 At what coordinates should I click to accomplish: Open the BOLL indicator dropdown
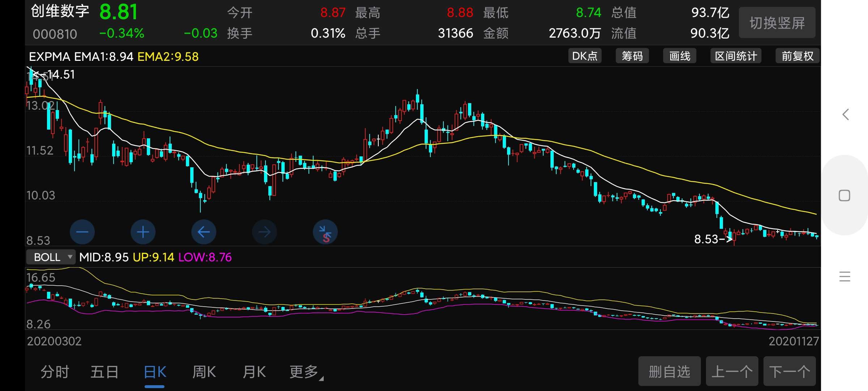click(51, 257)
